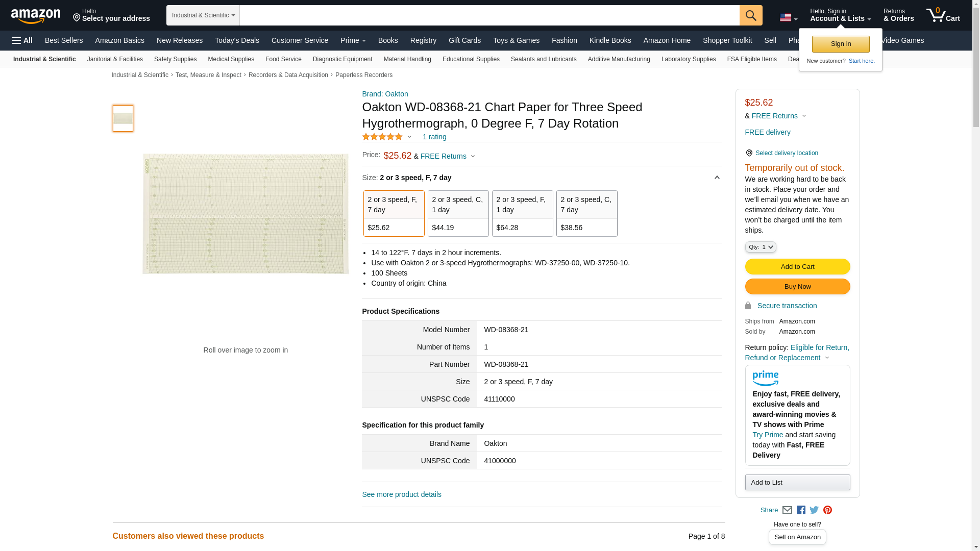The image size is (980, 551).
Task: Click the search magnifier button
Action: (750, 15)
